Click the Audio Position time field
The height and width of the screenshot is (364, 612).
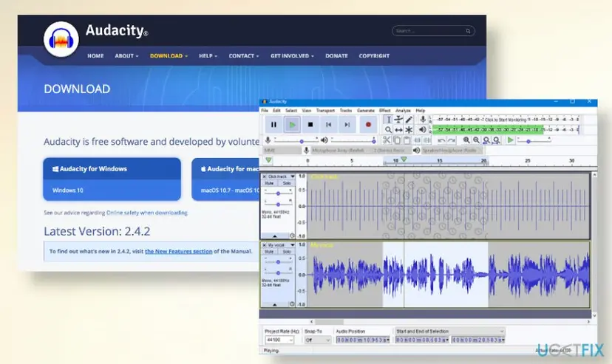(x=363, y=340)
